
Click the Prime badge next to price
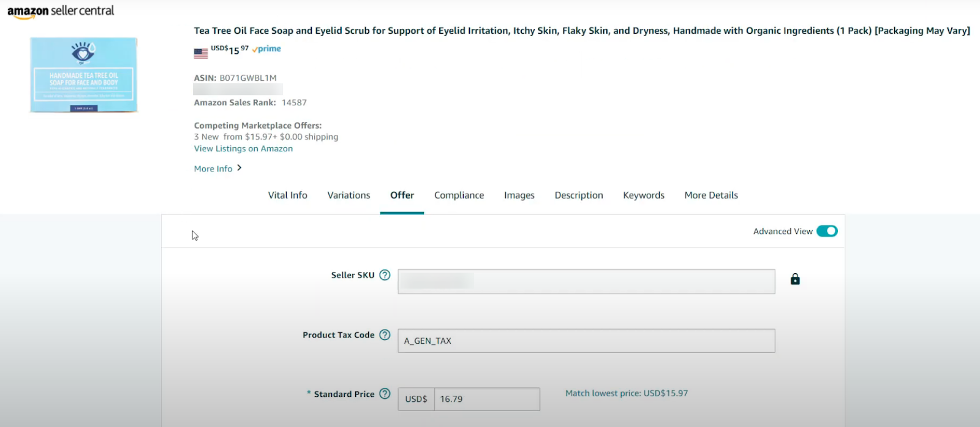(x=266, y=49)
